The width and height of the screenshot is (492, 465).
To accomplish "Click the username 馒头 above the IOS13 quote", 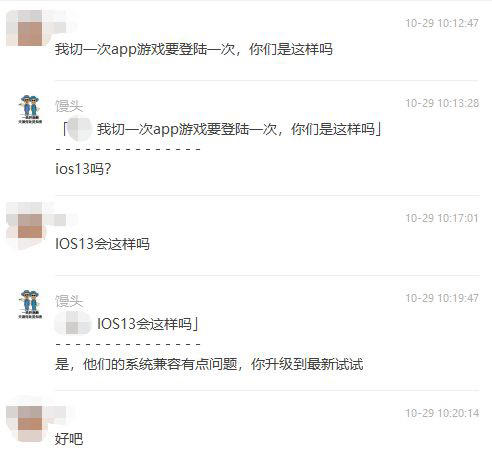I will tap(69, 301).
